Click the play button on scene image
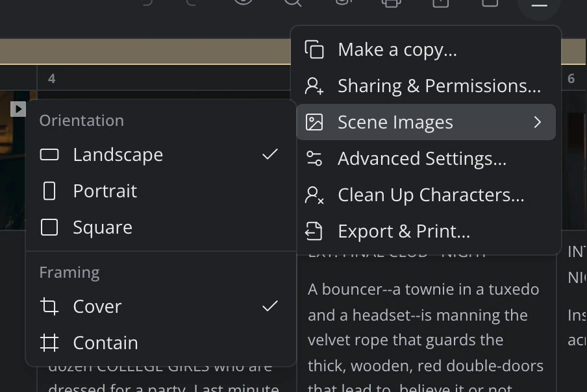587x392 pixels. coord(18,109)
